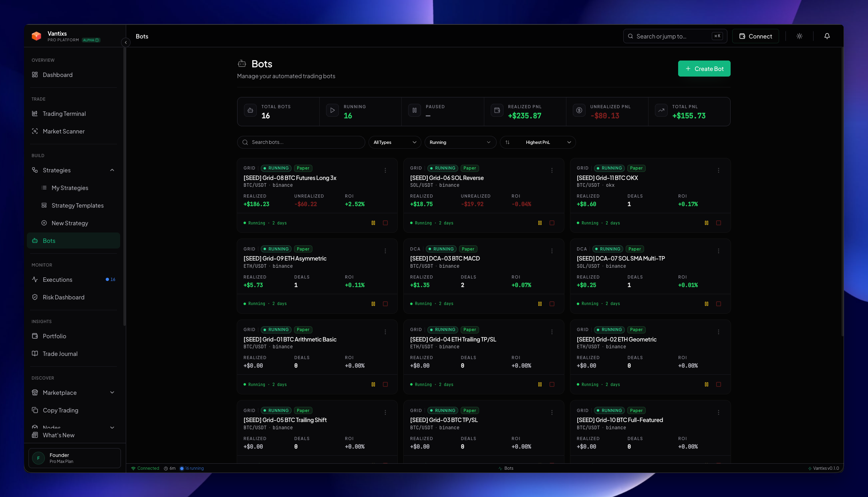
Task: Open the Highest PnL sort dropdown
Action: point(538,142)
